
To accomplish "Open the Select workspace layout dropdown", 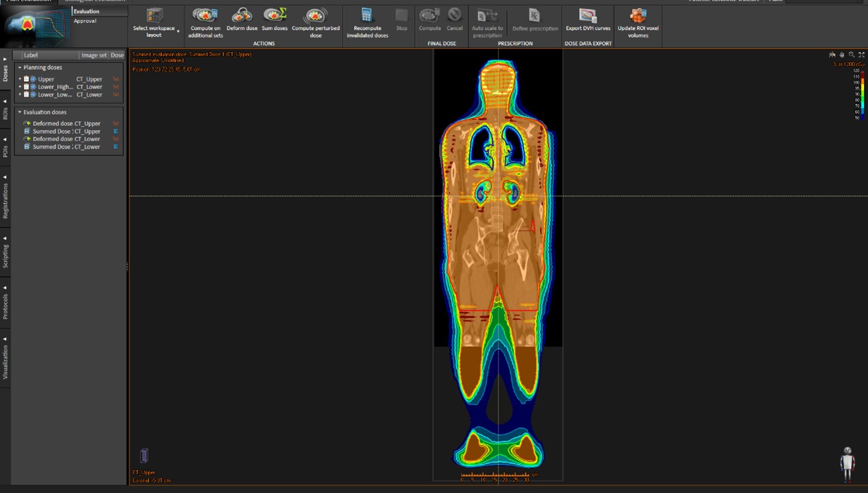I will [154, 23].
